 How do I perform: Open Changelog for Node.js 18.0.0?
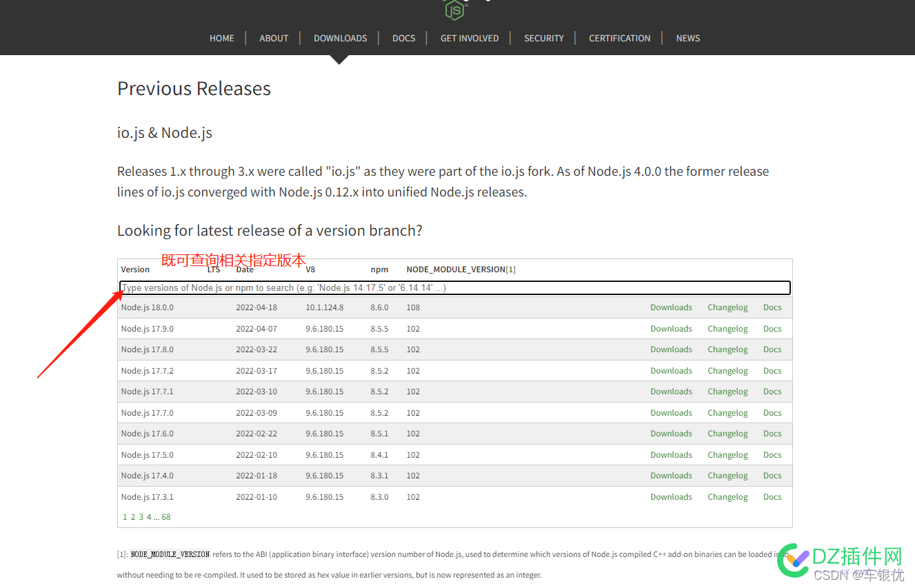click(727, 307)
